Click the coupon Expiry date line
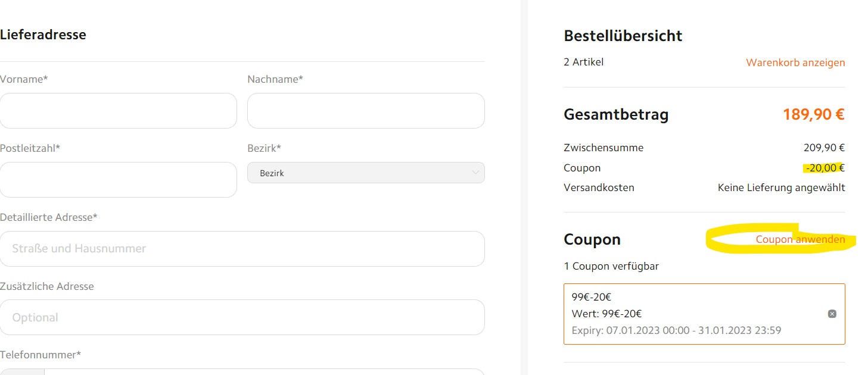Viewport: 868px width, 375px height. click(676, 330)
